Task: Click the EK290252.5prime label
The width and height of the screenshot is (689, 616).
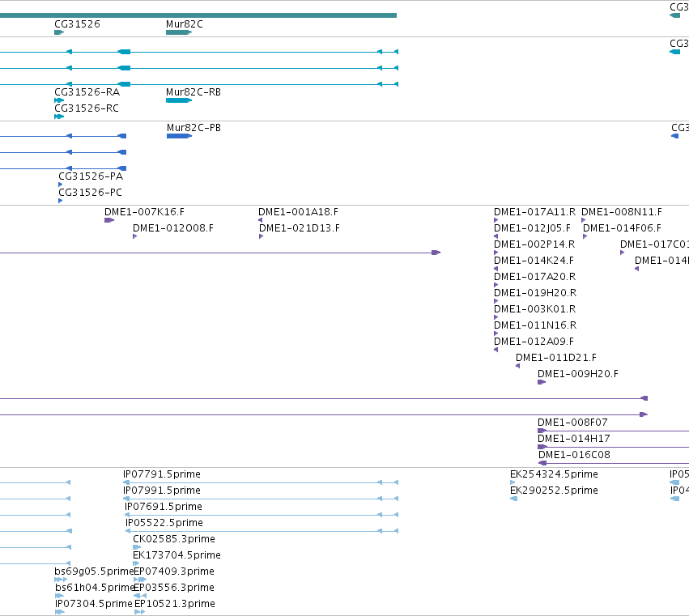Action: pos(554,491)
